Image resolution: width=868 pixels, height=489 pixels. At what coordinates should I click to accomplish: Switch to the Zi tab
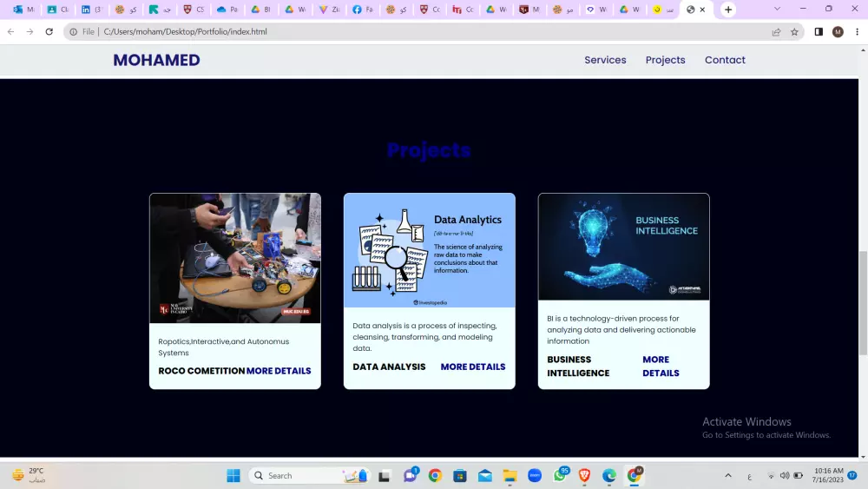pos(329,10)
